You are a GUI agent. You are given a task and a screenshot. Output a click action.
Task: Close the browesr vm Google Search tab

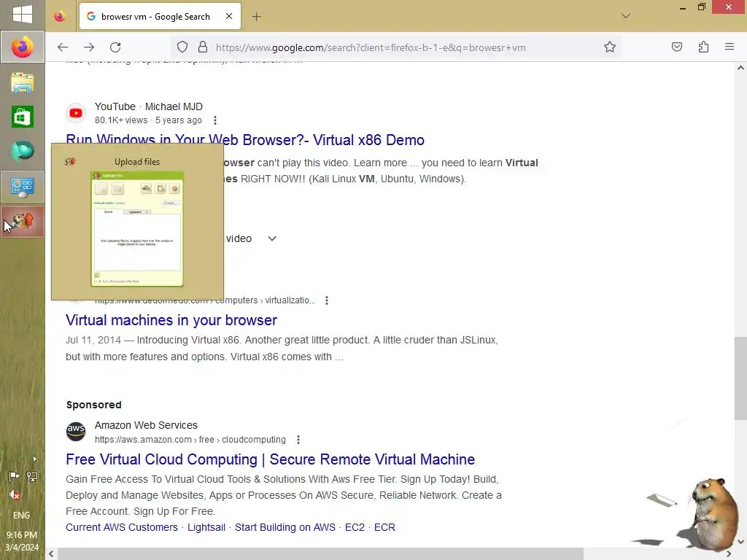(x=229, y=16)
